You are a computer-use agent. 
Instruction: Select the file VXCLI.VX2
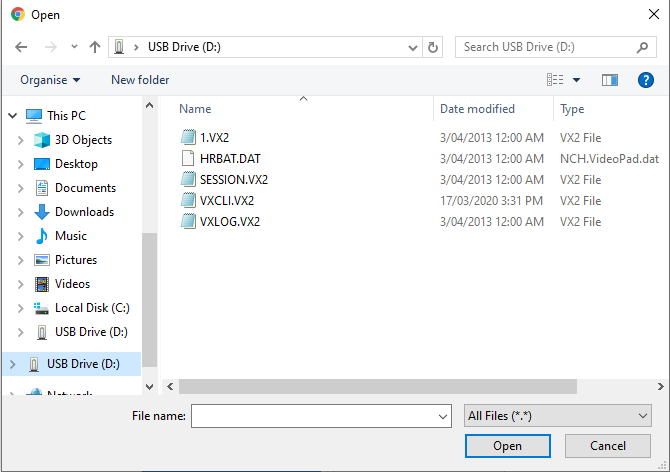click(226, 200)
